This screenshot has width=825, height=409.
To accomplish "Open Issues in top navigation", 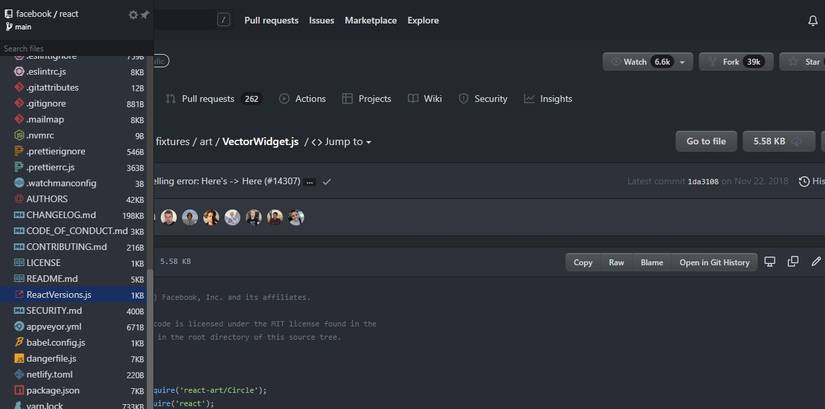I will pos(321,21).
